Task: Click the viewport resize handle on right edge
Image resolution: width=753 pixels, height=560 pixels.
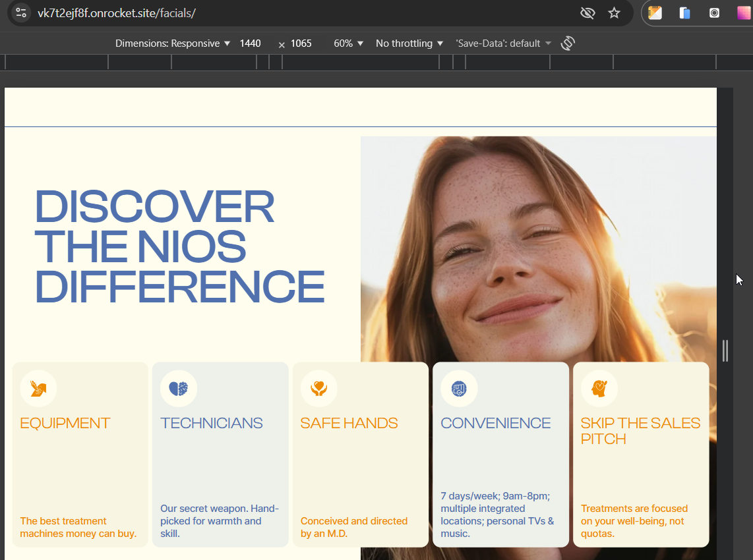Action: 725,350
